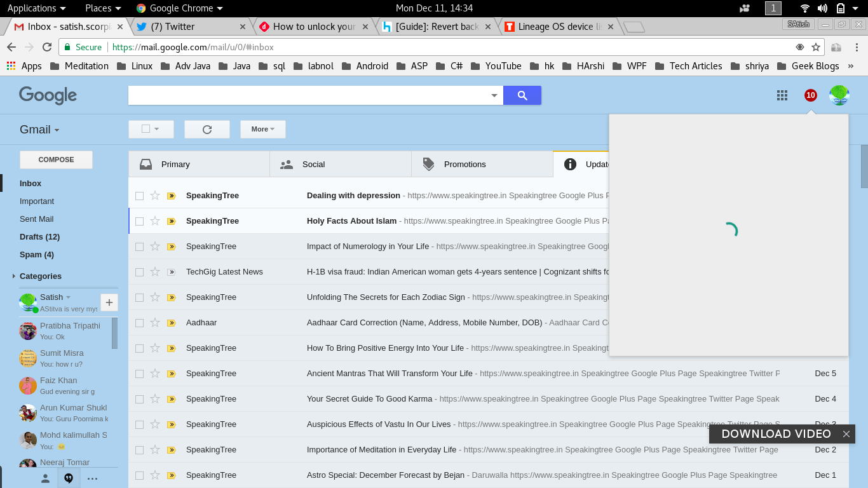Viewport: 868px width, 488px height.
Task: Switch to the (7) Twitter browser tab
Action: (191, 27)
